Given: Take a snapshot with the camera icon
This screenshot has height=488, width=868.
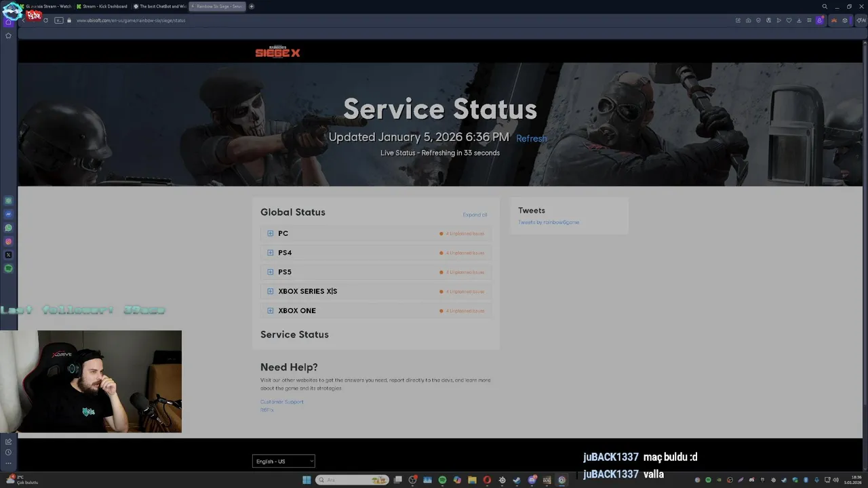Looking at the screenshot, I should click(x=749, y=20).
